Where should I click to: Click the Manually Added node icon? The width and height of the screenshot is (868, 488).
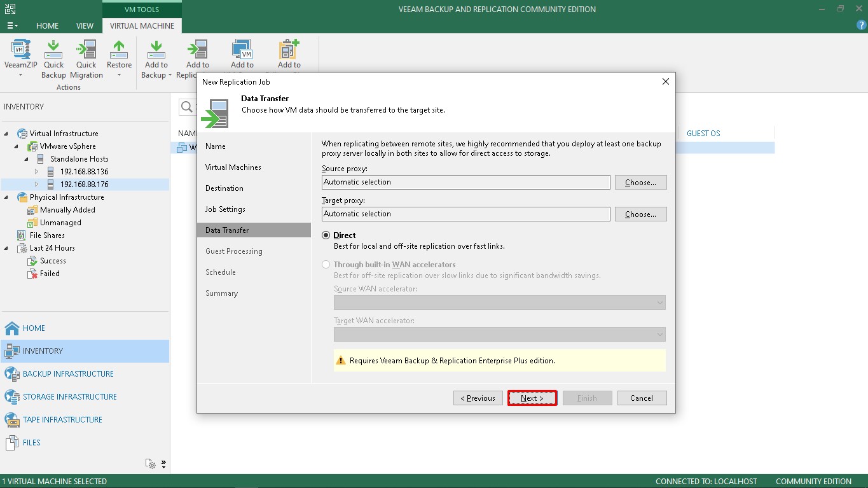(x=32, y=210)
